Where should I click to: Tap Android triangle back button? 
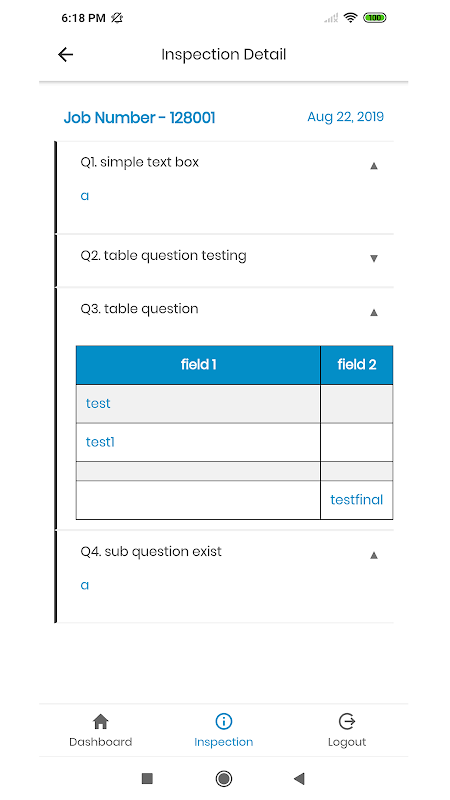pyautogui.click(x=299, y=778)
